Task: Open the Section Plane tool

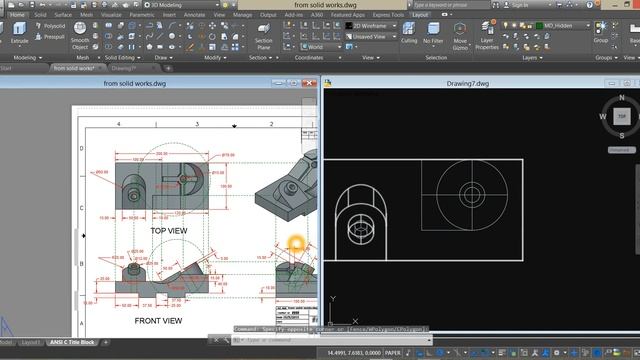Action: click(264, 36)
